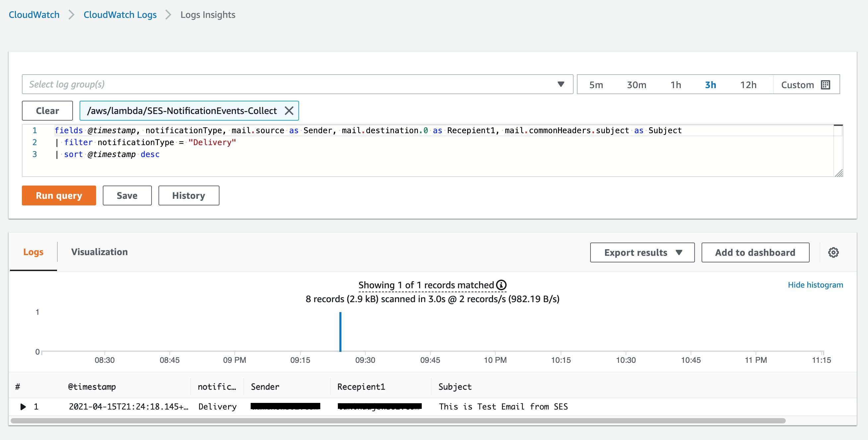Screen dimensions: 868x440
Task: Open query History
Action: pos(188,195)
